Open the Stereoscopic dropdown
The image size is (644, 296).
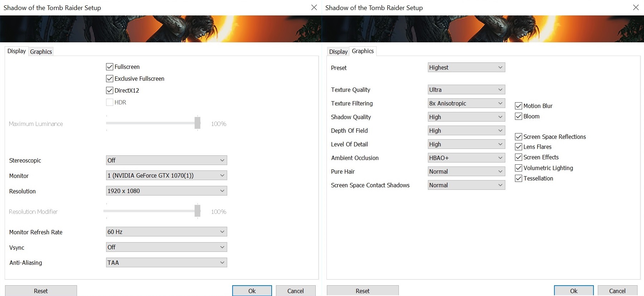pyautogui.click(x=166, y=160)
